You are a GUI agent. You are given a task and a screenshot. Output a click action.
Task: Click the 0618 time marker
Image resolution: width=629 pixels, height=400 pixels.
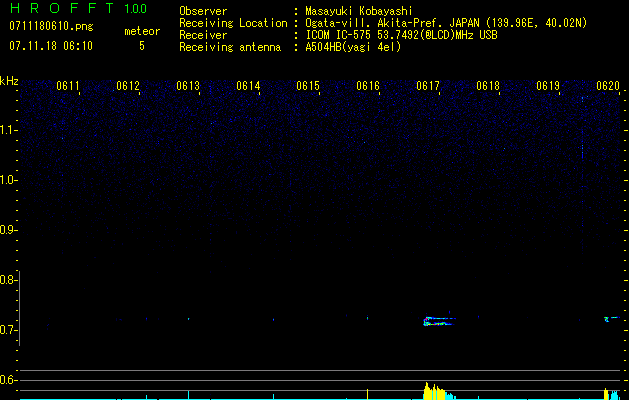coord(488,86)
